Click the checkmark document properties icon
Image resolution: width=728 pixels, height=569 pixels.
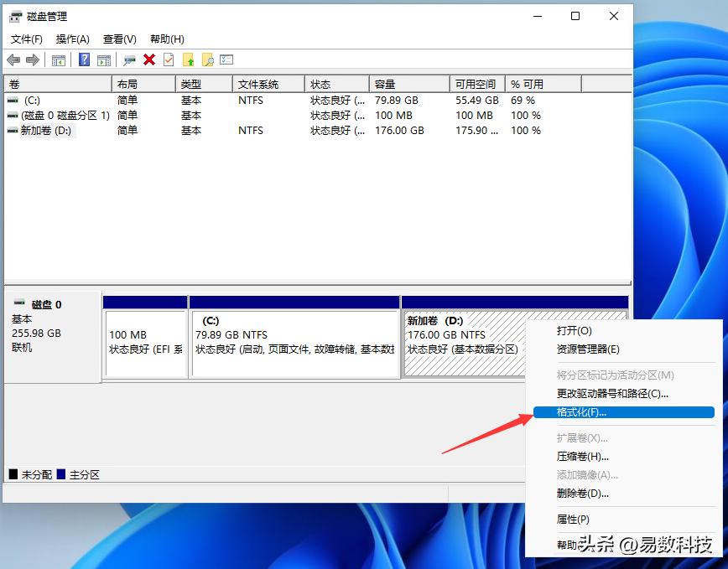(x=168, y=59)
